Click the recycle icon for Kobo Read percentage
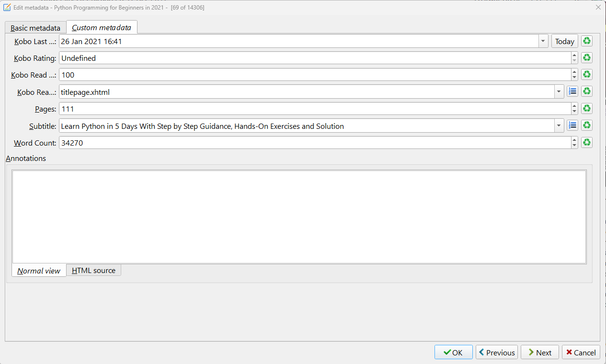The image size is (606, 364). [586, 75]
